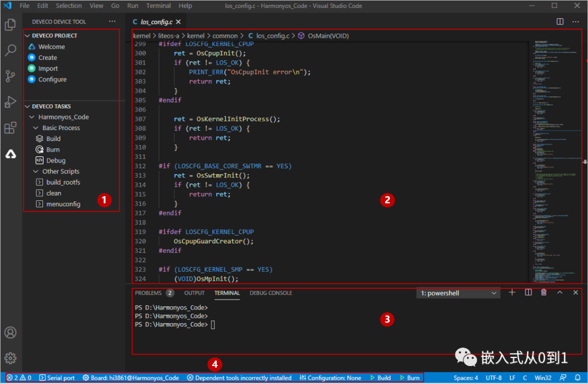Screen dimensions: 588x384
Task: Run the menuconfig script task
Action: click(x=63, y=204)
